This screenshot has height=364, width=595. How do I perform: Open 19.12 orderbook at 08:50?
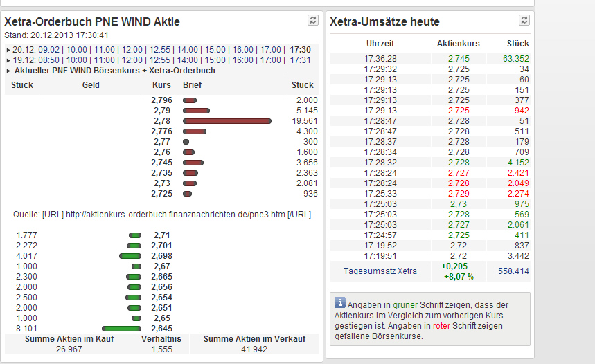point(49,60)
